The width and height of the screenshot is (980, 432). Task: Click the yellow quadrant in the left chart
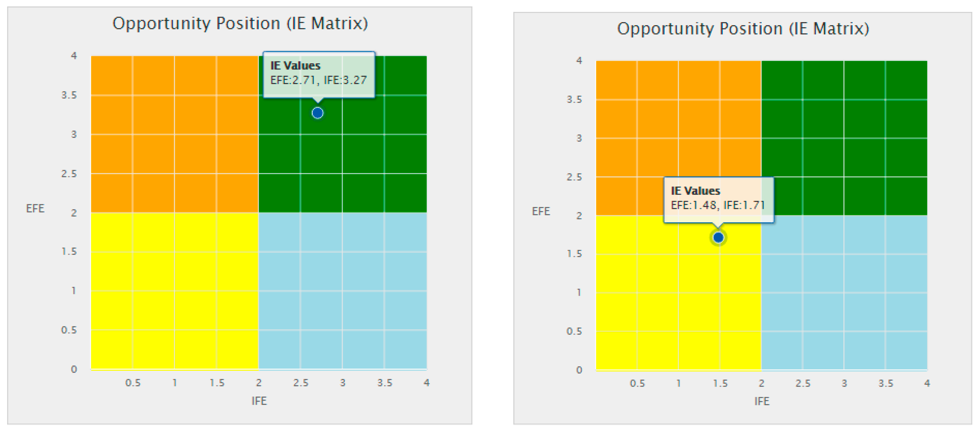click(x=174, y=291)
